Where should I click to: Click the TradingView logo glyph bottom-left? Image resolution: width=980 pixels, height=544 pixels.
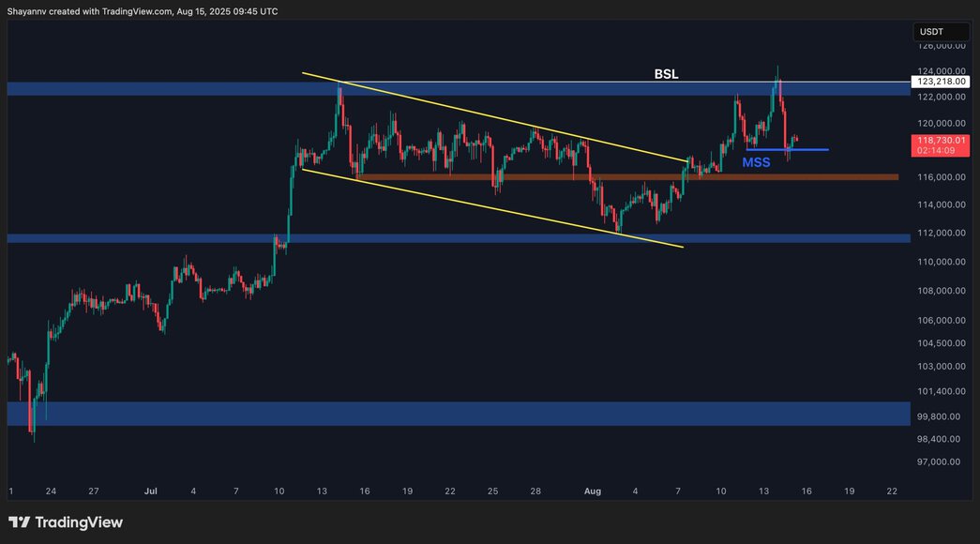click(21, 521)
